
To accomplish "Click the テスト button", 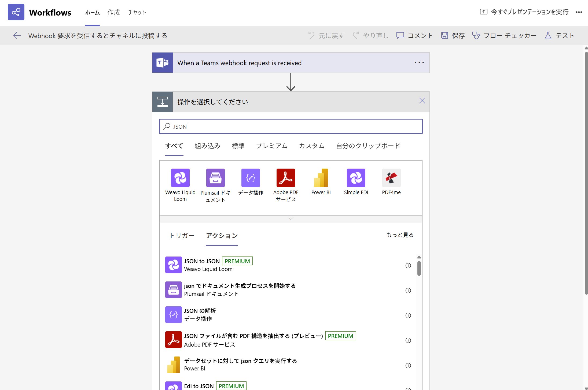I will tap(559, 35).
